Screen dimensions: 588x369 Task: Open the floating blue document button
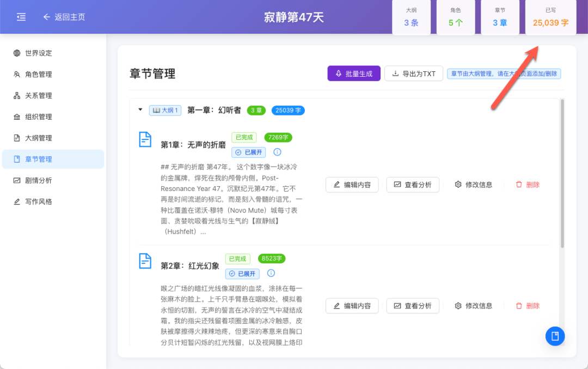pyautogui.click(x=555, y=336)
